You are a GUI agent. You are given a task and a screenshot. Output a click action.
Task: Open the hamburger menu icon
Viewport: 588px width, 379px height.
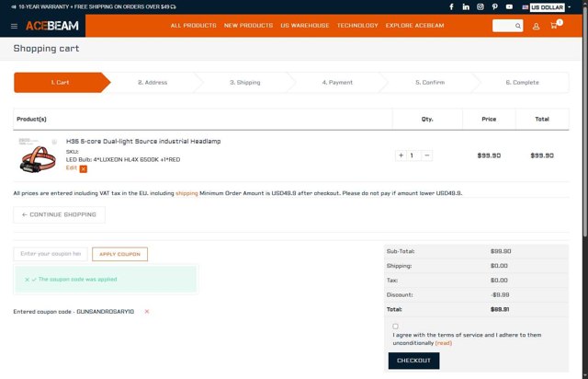[x=15, y=26]
